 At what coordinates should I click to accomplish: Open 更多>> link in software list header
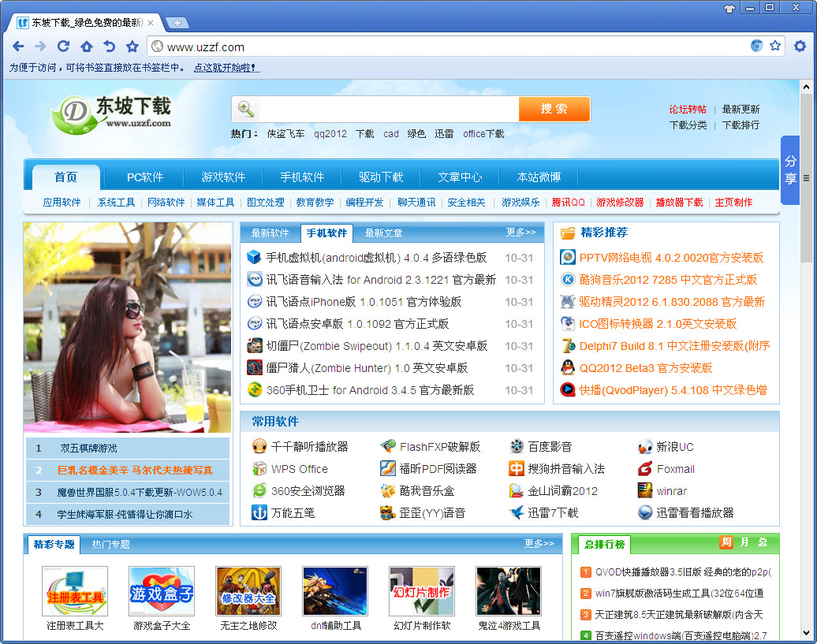click(x=520, y=233)
